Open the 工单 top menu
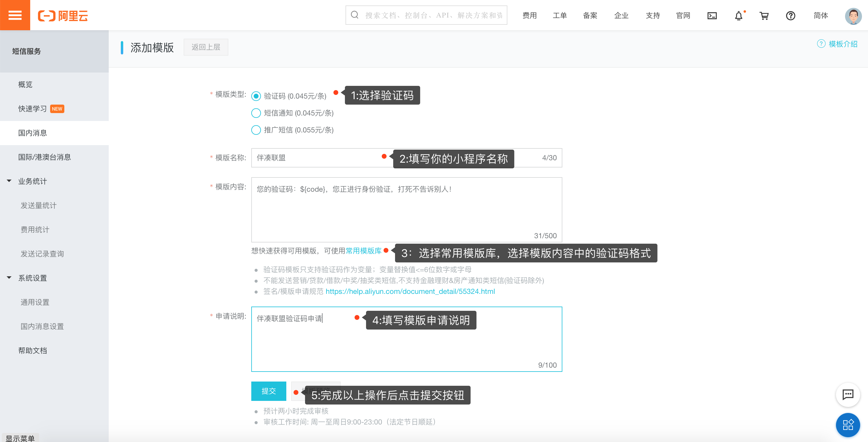 tap(560, 15)
